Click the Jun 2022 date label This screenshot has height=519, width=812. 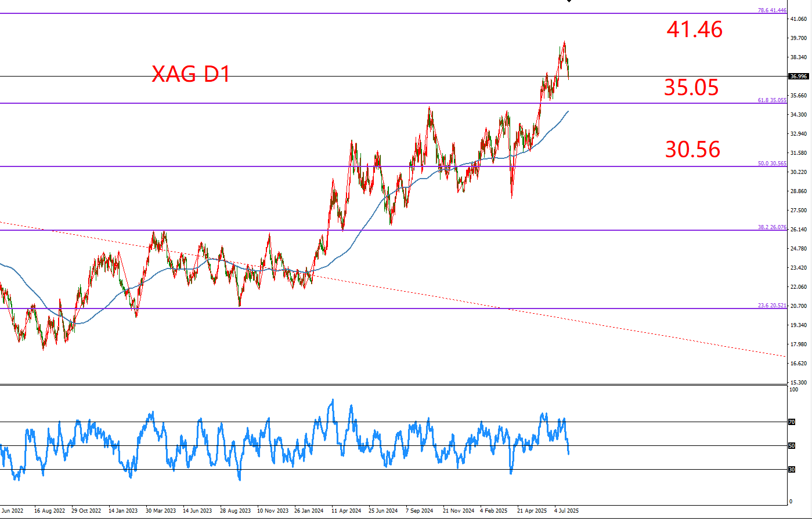(x=12, y=511)
